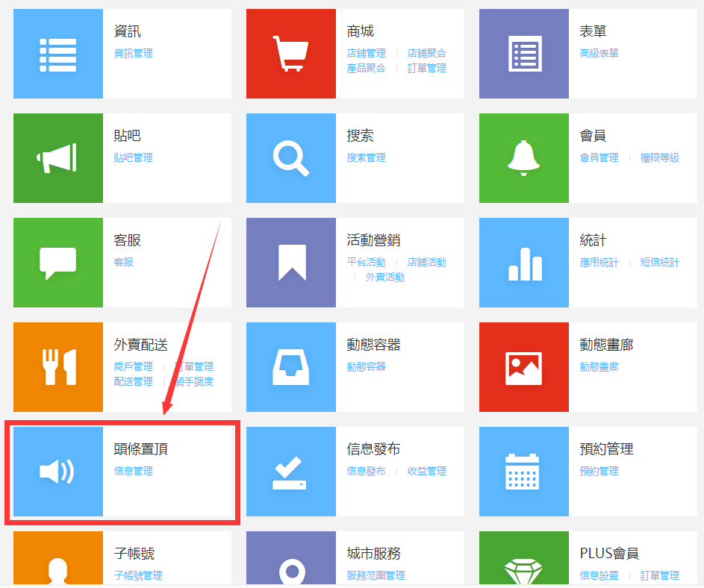
Task: Select the 搜索 magnifier icon tile
Action: 291,158
